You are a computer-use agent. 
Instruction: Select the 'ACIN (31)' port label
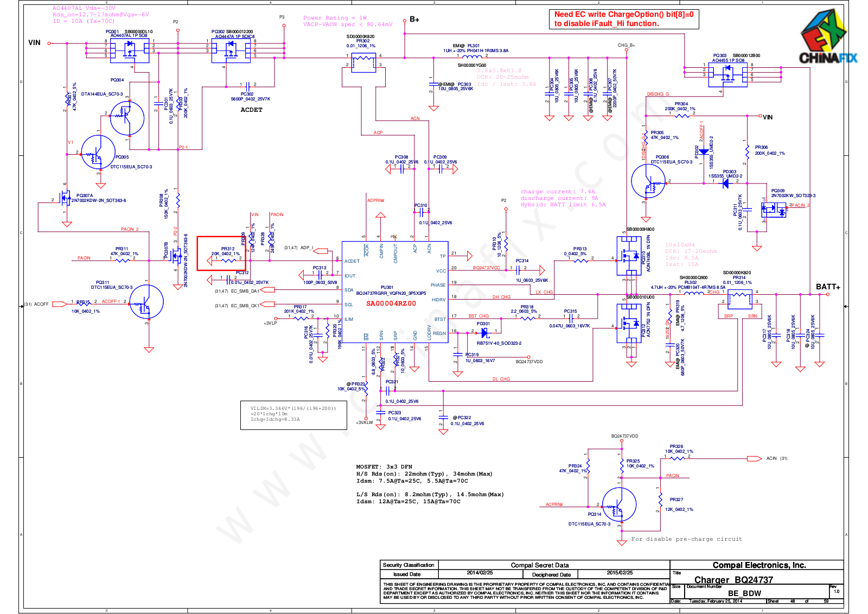tap(776, 458)
